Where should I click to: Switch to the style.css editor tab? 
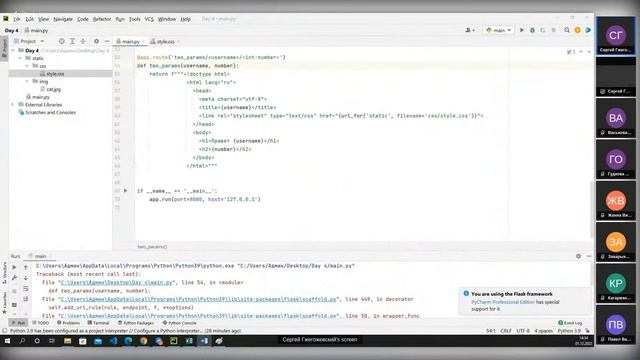click(165, 42)
